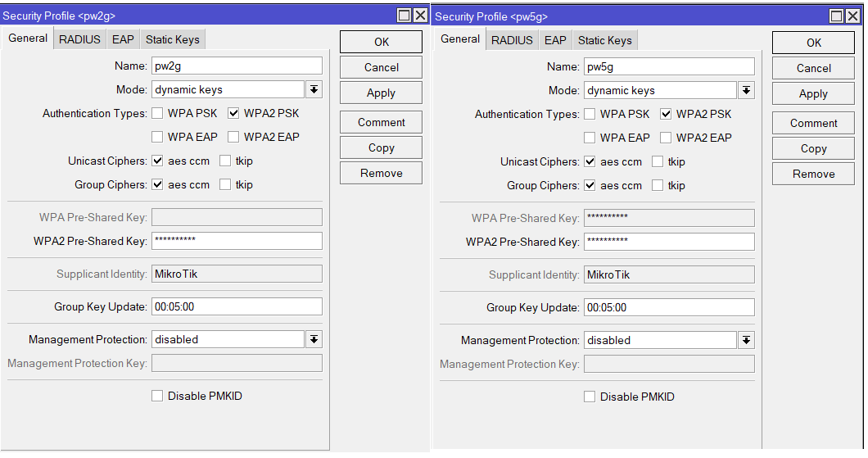Check Disable PMKID in pw2g window

157,396
